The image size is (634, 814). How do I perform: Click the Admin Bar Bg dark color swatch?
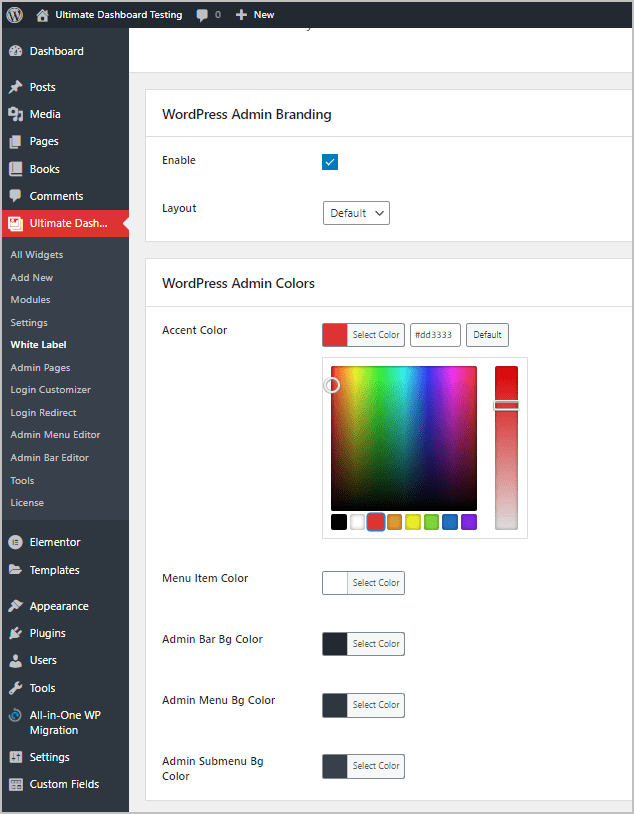coord(334,644)
